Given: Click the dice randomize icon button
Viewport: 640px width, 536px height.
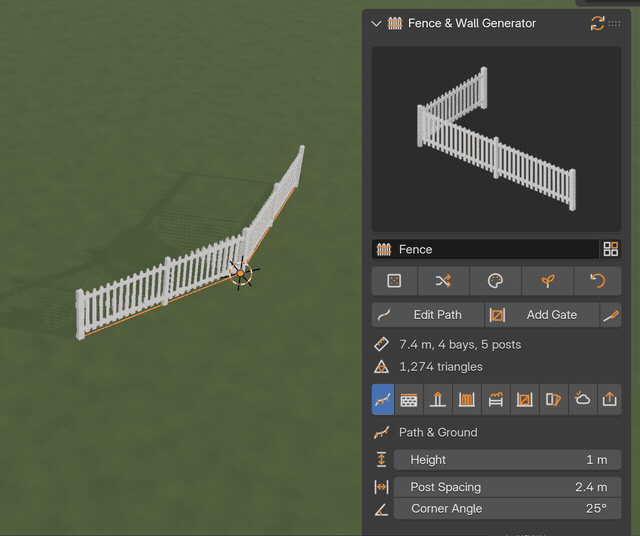Looking at the screenshot, I should click(394, 281).
